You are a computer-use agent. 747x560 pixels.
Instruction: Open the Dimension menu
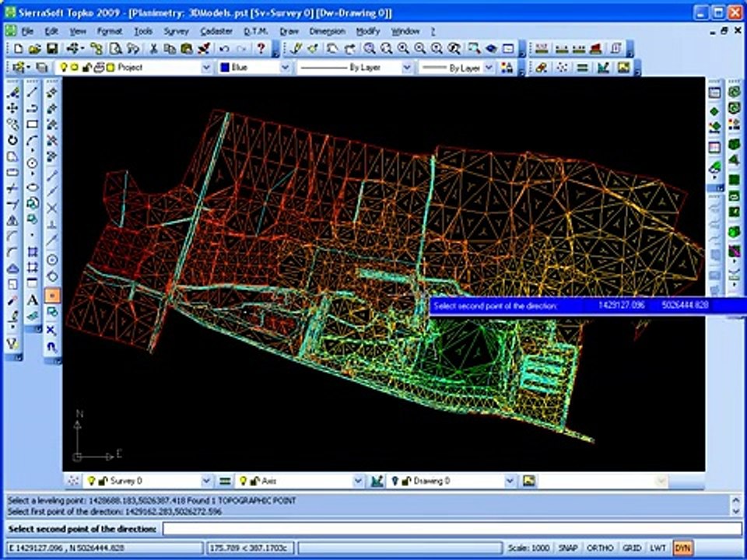click(x=328, y=31)
